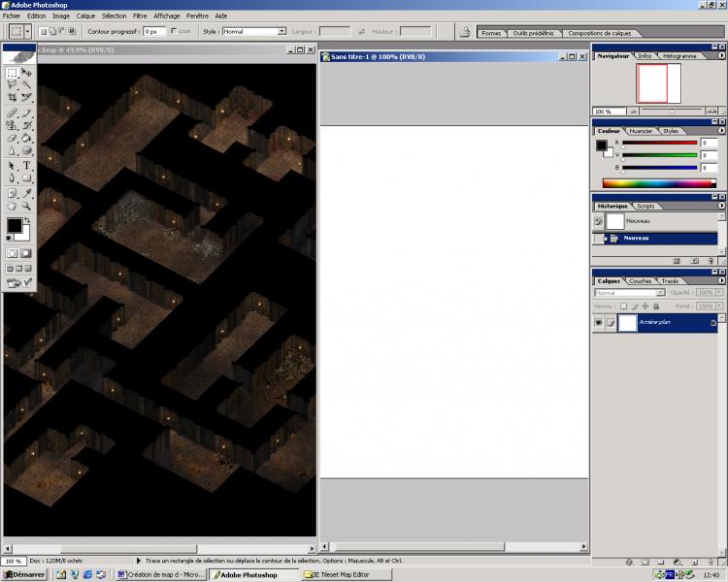Click the Navigator zoom slider
Screen dimensions: 728x582
pyautogui.click(x=672, y=111)
